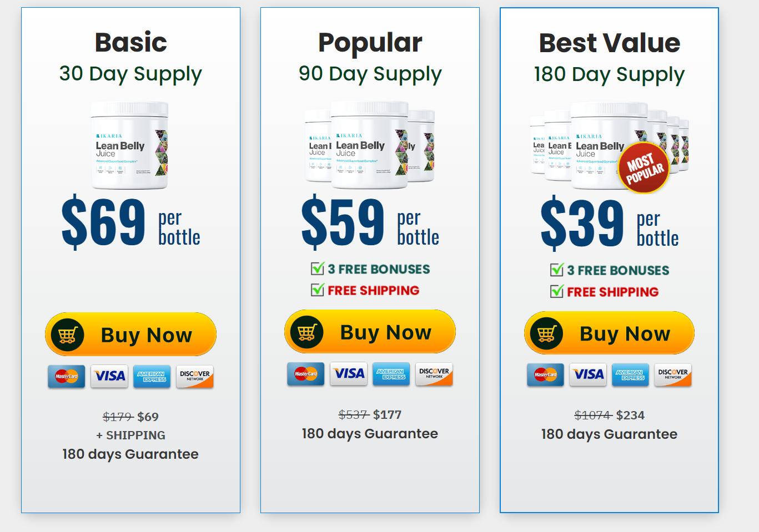
Task: Click the $69 per bottle price
Action: click(x=130, y=223)
